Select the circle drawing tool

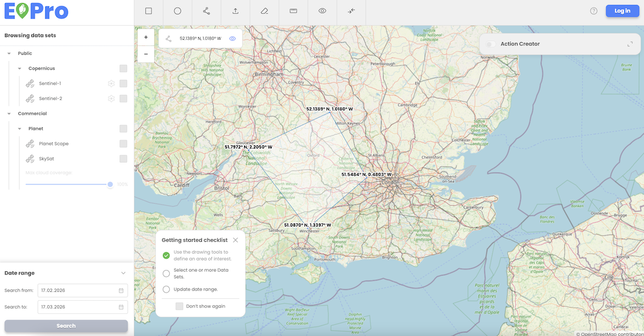click(177, 11)
